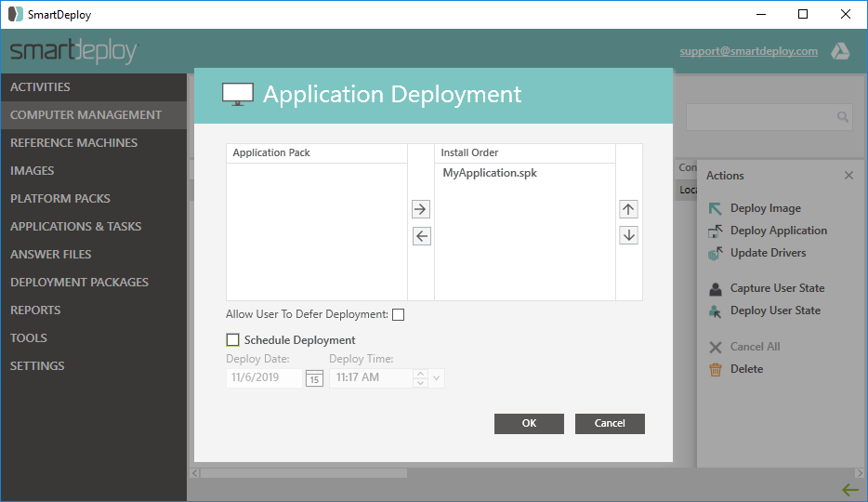Click the SmartDeploy title bar app icon
Image resolution: width=868 pixels, height=502 pixels.
[16, 14]
